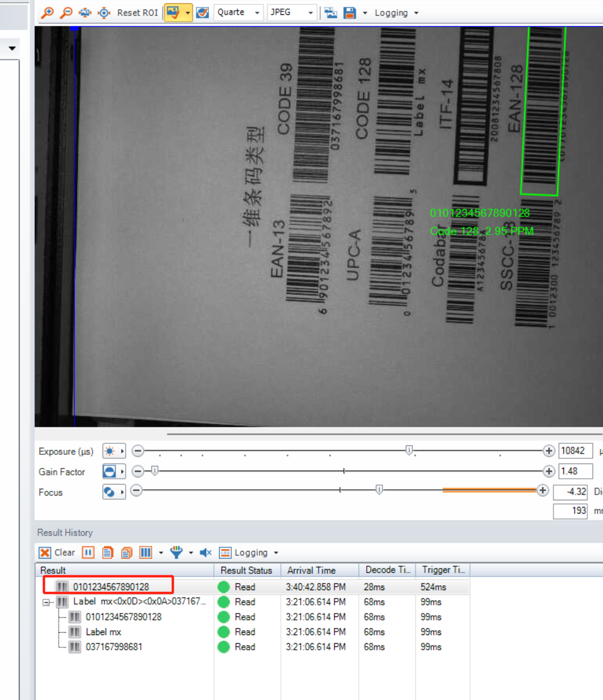Image resolution: width=603 pixels, height=700 pixels.
Task: Select the top result 0101234567890128
Action: tap(111, 587)
